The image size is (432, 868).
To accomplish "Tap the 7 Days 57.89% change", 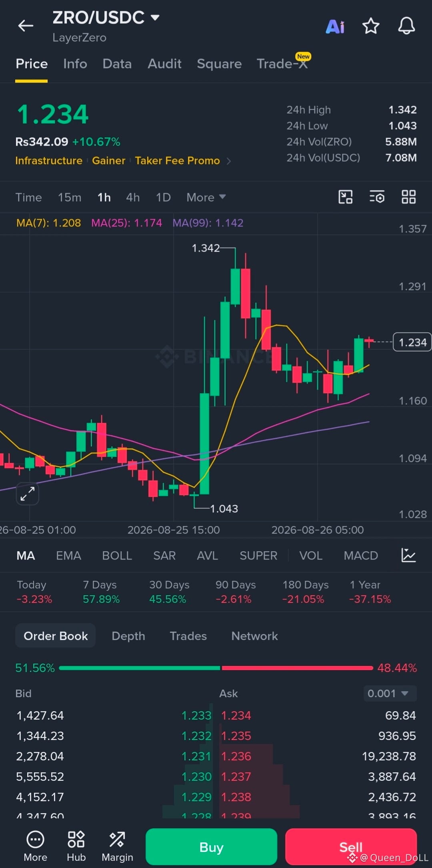I will (101, 592).
